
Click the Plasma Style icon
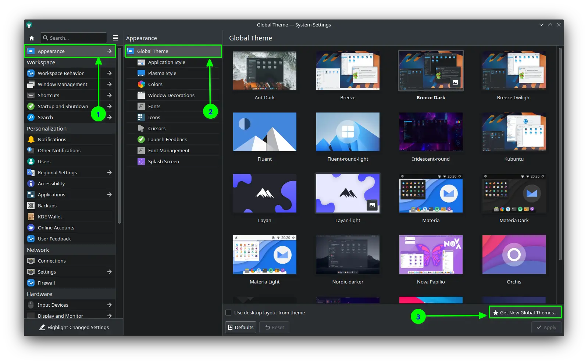pos(141,73)
